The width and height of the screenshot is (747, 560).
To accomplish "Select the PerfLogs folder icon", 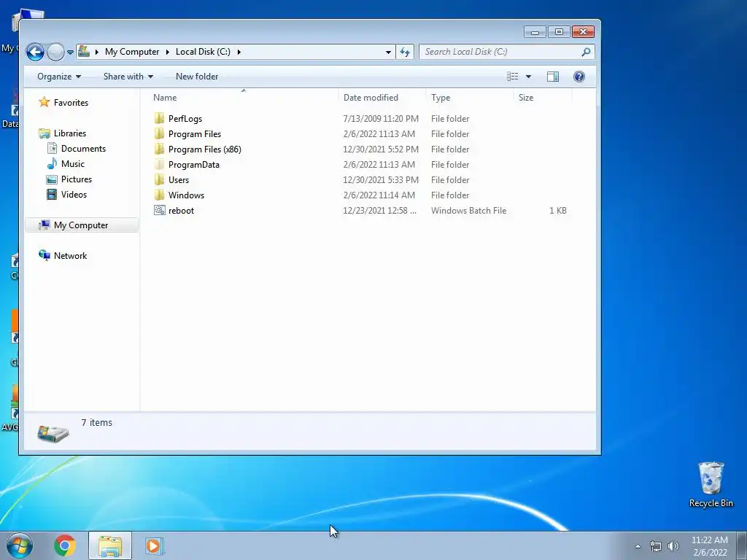I will (159, 119).
